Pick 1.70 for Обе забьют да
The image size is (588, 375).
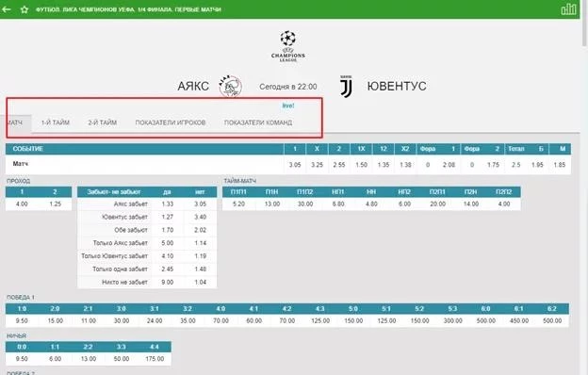pos(167,230)
